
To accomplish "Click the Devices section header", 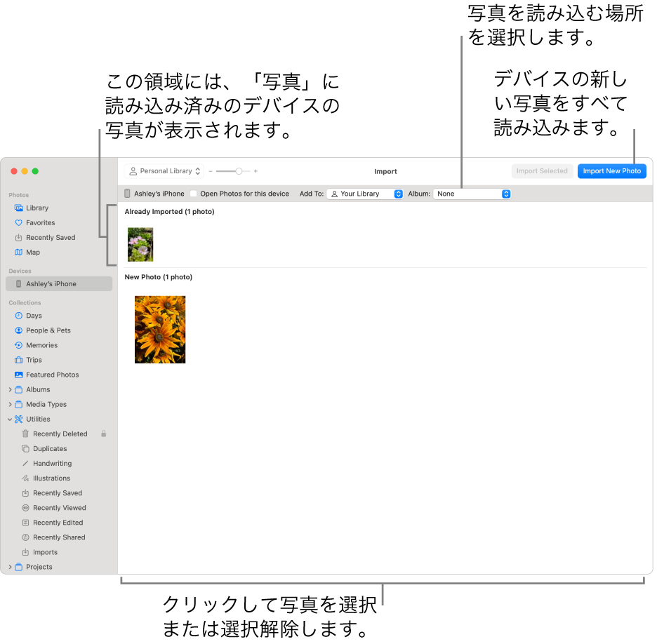I will click(20, 271).
